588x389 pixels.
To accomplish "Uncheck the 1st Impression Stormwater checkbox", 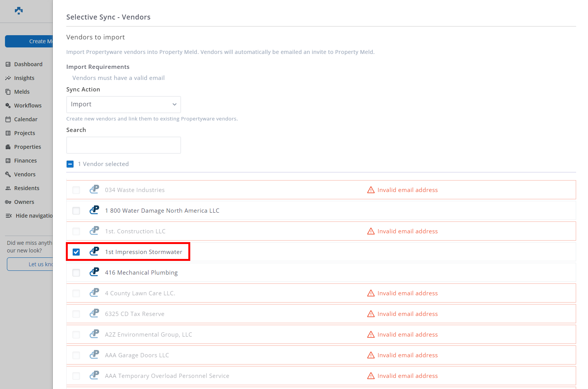I will (x=76, y=252).
